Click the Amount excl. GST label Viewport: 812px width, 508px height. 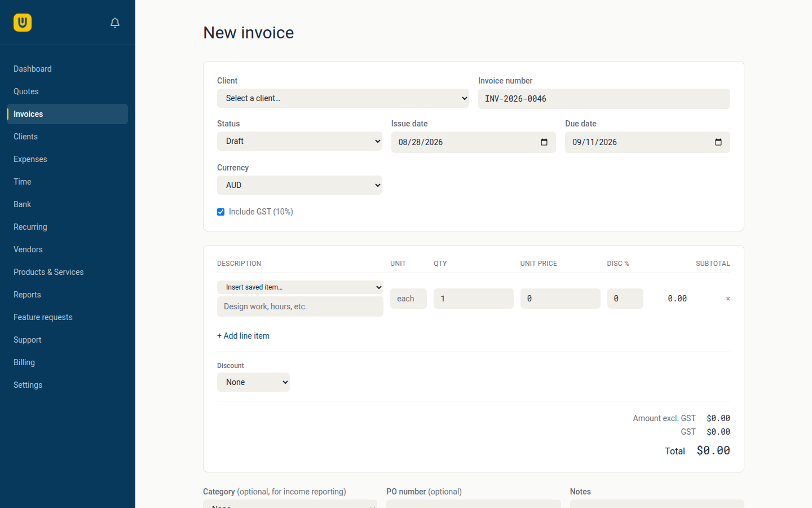pyautogui.click(x=664, y=418)
